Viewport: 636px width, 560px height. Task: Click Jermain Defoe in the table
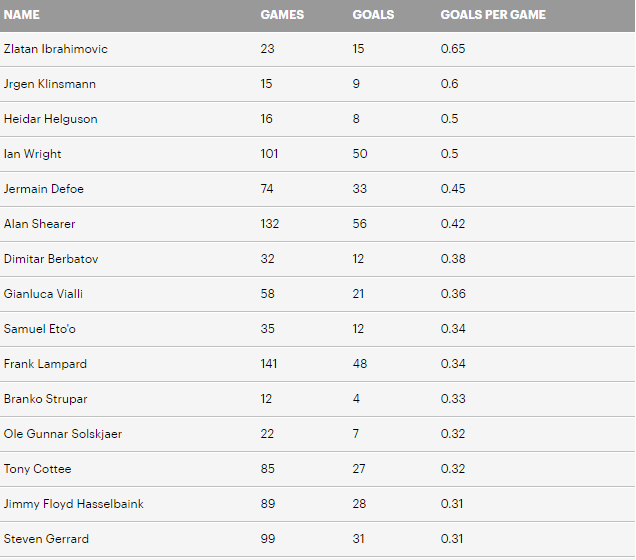click(x=44, y=189)
